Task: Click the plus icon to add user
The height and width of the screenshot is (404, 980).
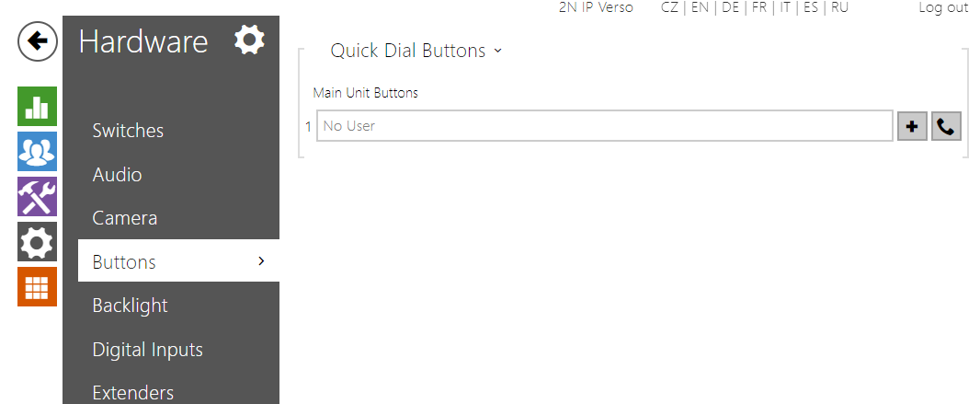Action: tap(912, 126)
